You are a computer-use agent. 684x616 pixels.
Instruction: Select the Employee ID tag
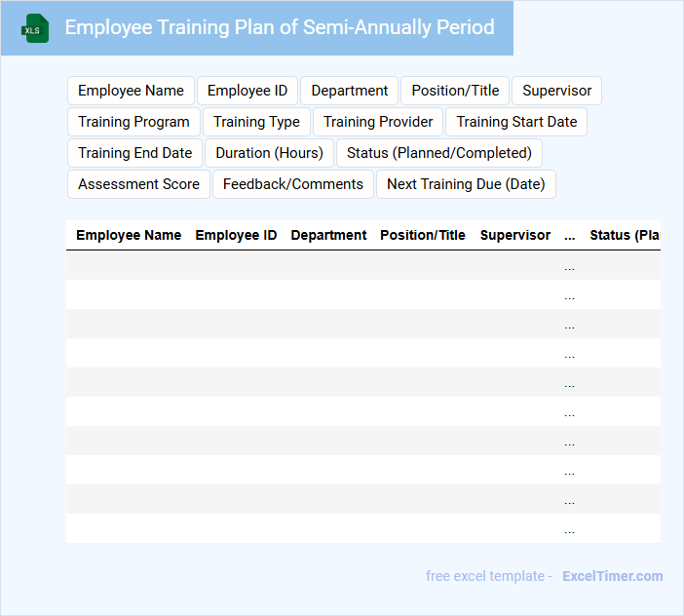pyautogui.click(x=247, y=91)
